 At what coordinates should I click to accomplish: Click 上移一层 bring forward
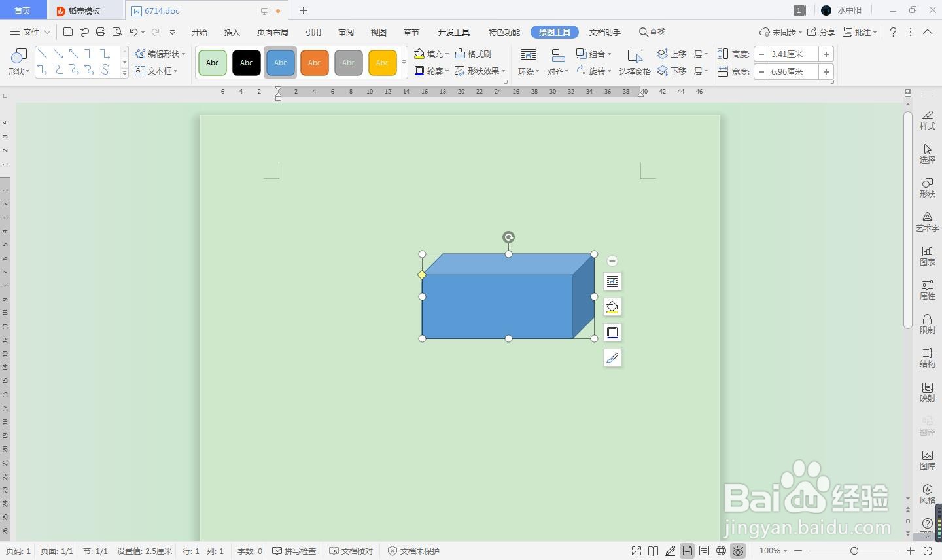pyautogui.click(x=683, y=54)
